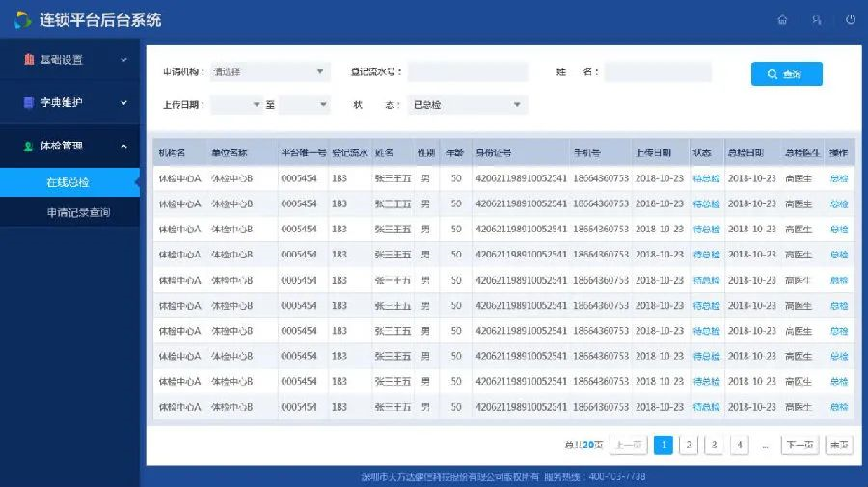This screenshot has width=868, height=487.
Task: Select 在线总检 in the sidebar
Action: [68, 181]
